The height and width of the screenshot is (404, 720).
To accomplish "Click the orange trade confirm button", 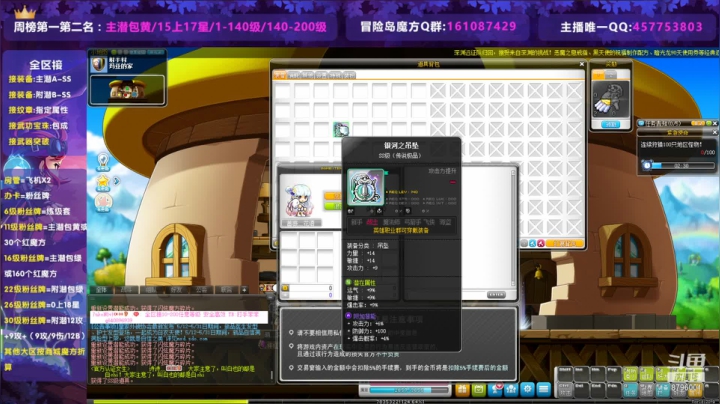I will coord(332,196).
